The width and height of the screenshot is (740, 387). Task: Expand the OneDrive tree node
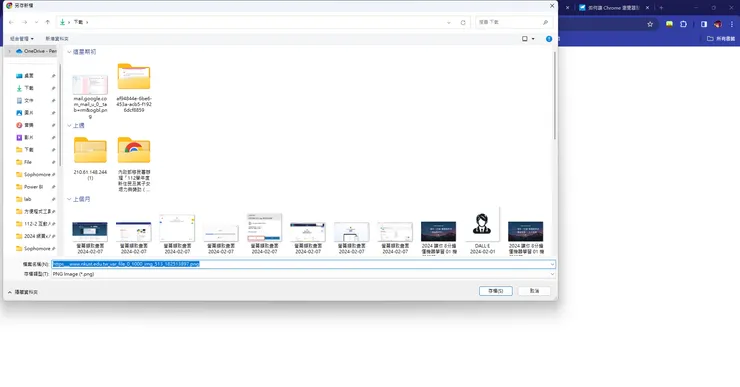[x=9, y=51]
